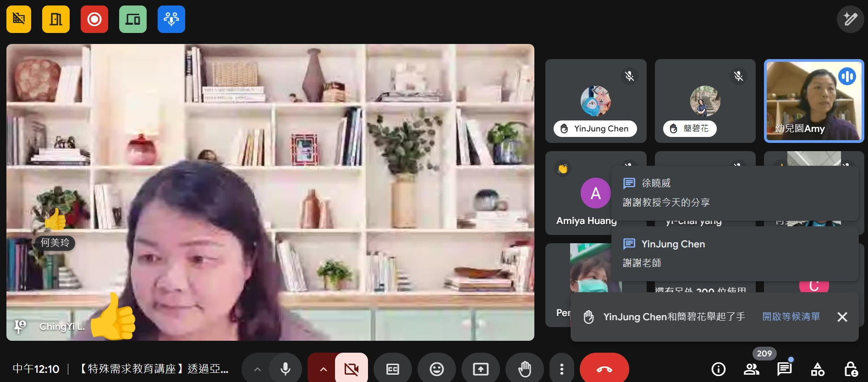Leave the call with red hang-up button
Image resolution: width=868 pixels, height=382 pixels.
click(604, 369)
